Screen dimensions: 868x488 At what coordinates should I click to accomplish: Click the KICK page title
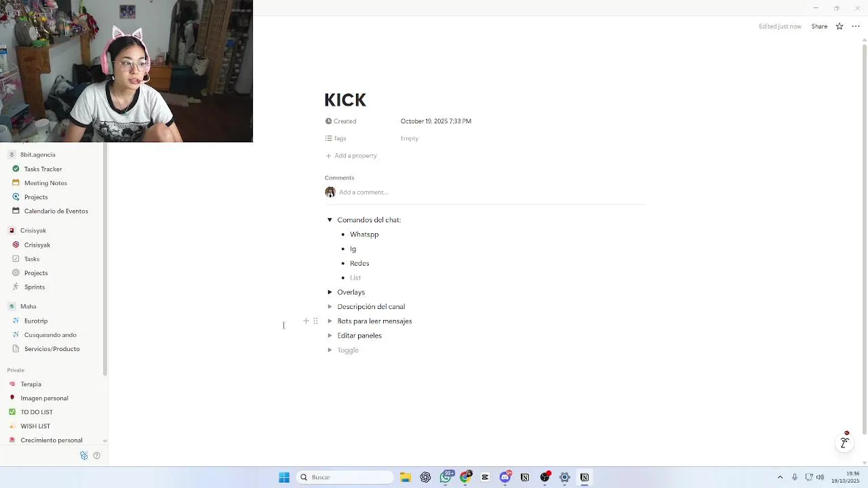coord(345,100)
